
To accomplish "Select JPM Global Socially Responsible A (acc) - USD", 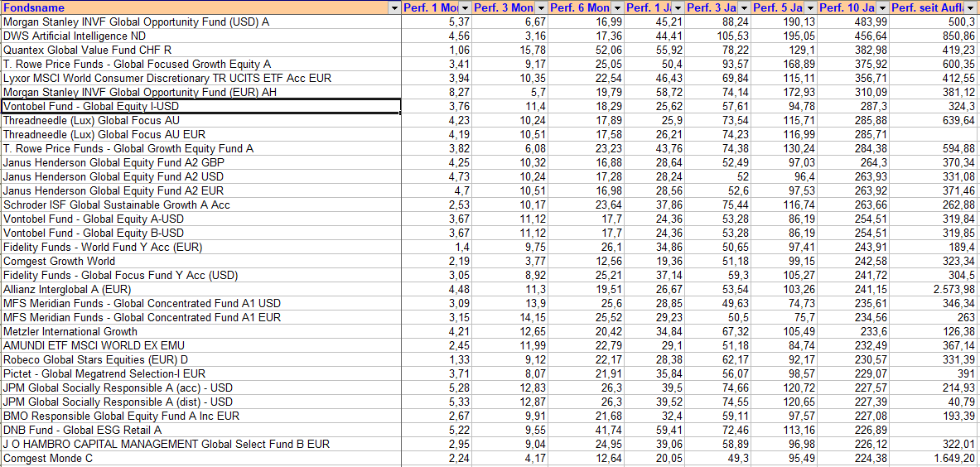I will 200,388.
